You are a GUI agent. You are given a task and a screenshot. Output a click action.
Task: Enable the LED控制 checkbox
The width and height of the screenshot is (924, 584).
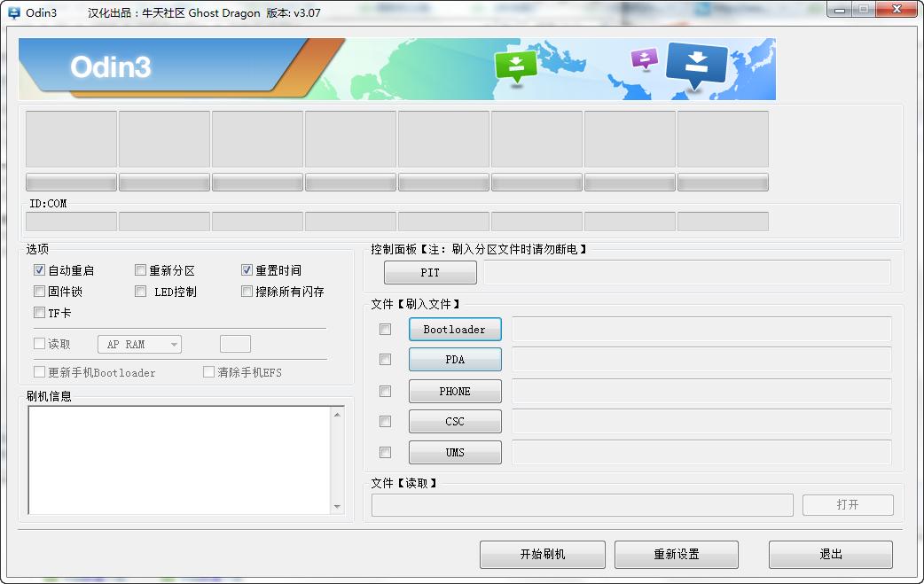(x=140, y=292)
